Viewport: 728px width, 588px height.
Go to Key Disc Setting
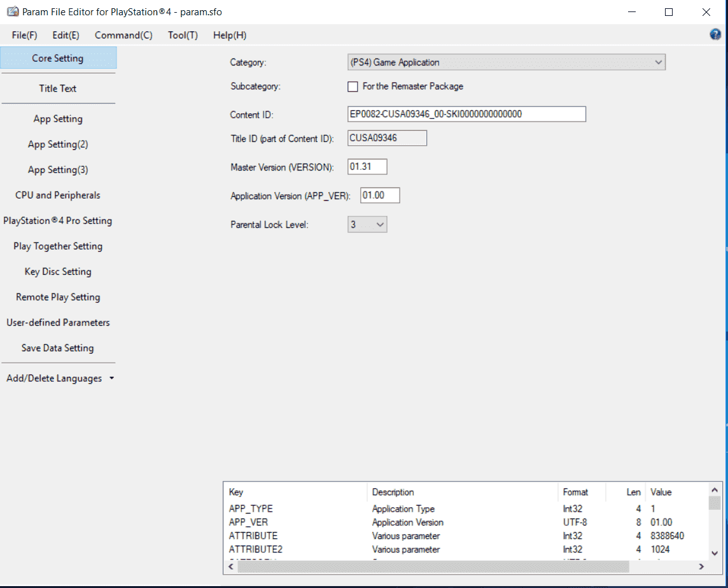(x=58, y=272)
